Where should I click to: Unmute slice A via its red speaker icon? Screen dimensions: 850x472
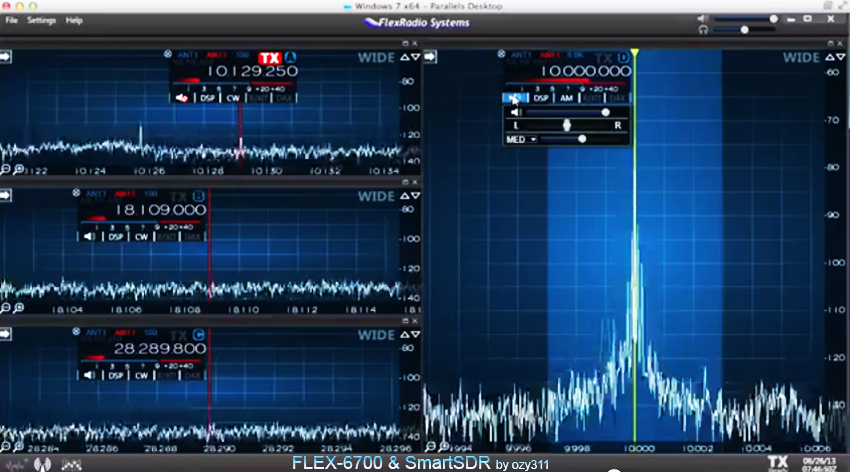[182, 98]
